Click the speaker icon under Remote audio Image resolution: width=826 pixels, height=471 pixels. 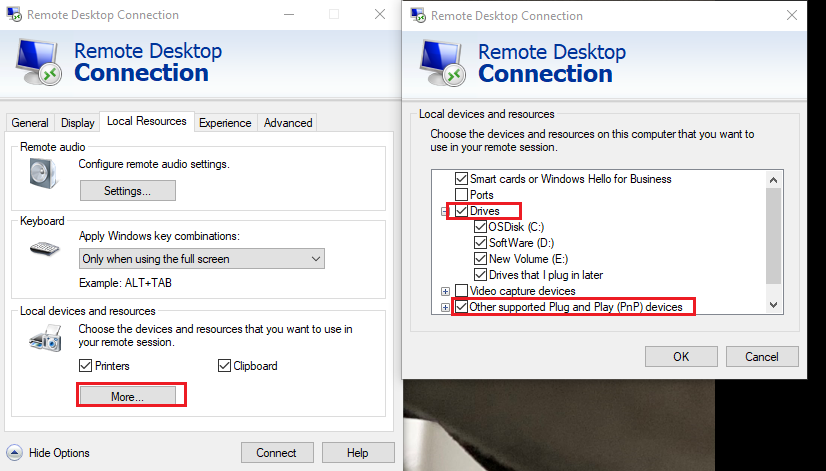point(44,173)
